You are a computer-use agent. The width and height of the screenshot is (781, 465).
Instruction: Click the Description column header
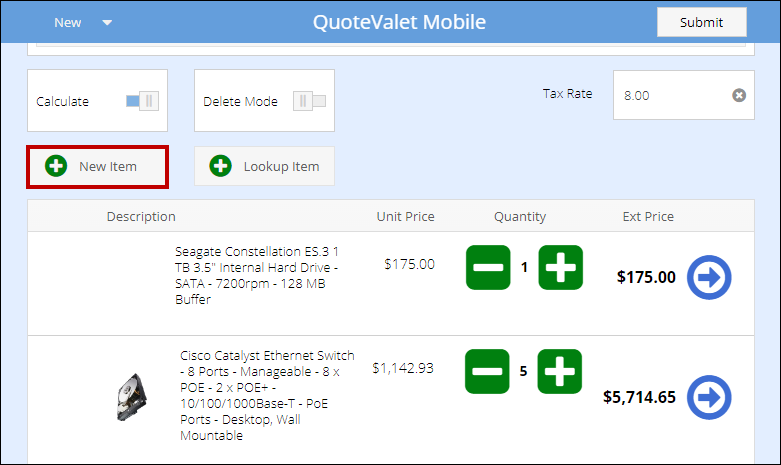click(x=141, y=216)
